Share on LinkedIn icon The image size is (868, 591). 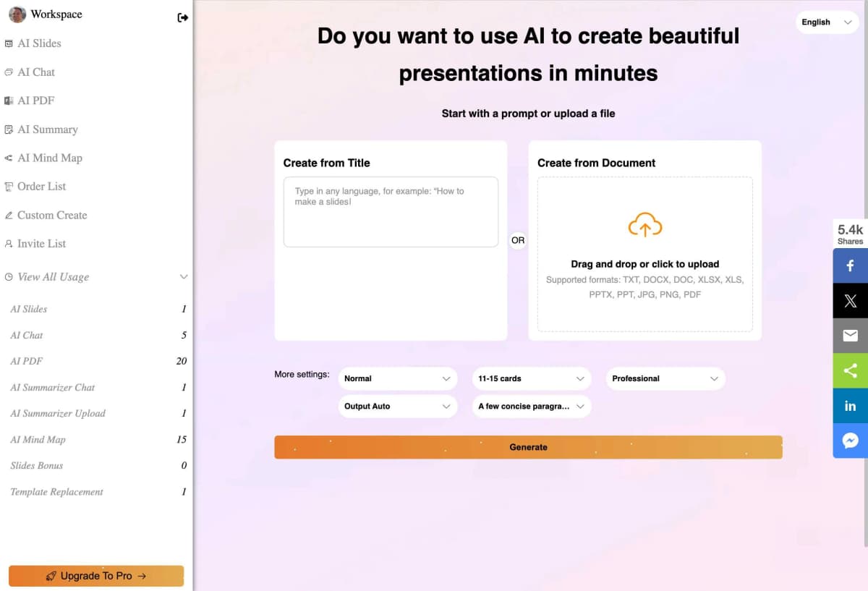[x=851, y=406]
